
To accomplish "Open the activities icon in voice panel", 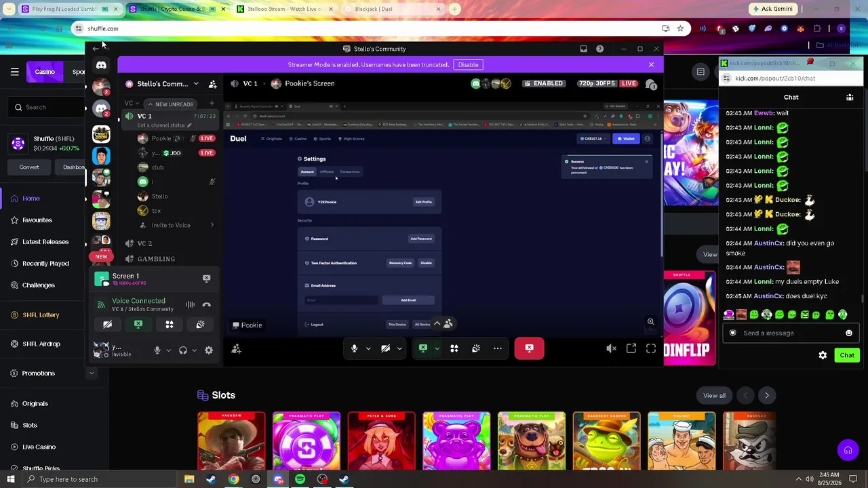I will (x=170, y=325).
